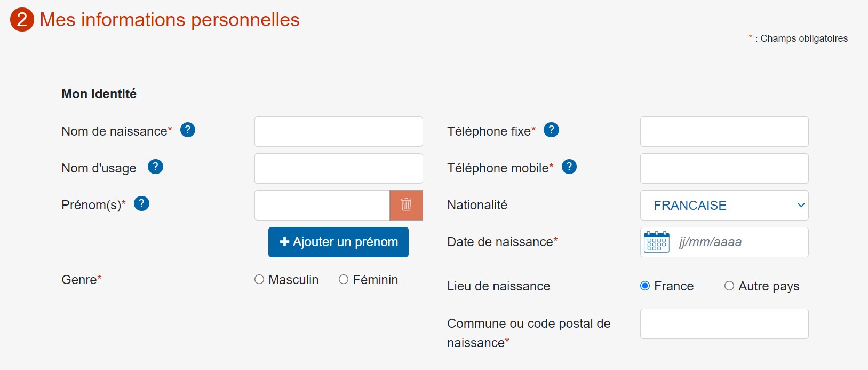The width and height of the screenshot is (868, 370).
Task: Choose Autre pays as birthplace
Action: 729,286
